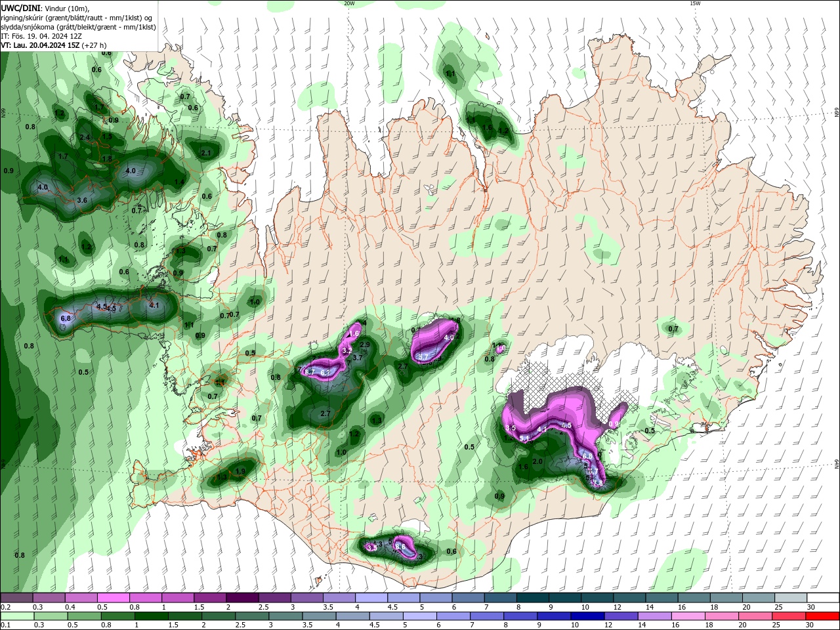840x630 pixels.
Task: Choose the deep navy blue rain swatch at 10
Action: (588, 616)
